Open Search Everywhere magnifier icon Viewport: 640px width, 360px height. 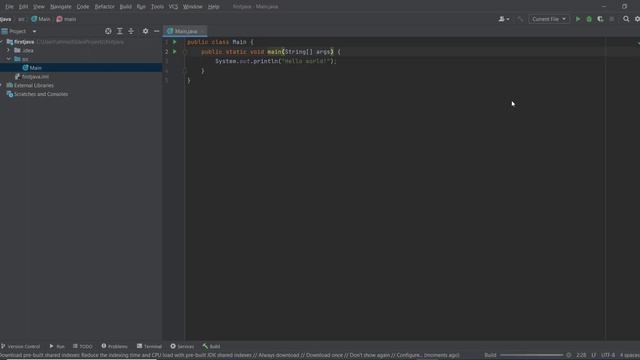[x=626, y=19]
